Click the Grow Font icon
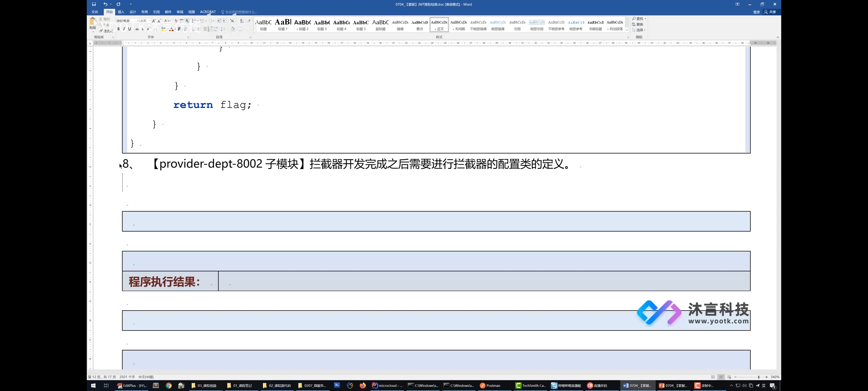This screenshot has width=868, height=391. (x=154, y=21)
